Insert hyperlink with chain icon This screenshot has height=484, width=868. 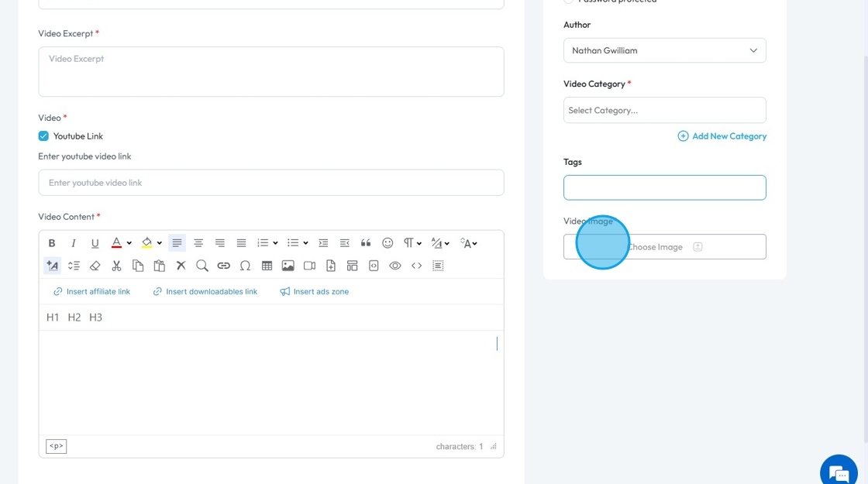[224, 266]
